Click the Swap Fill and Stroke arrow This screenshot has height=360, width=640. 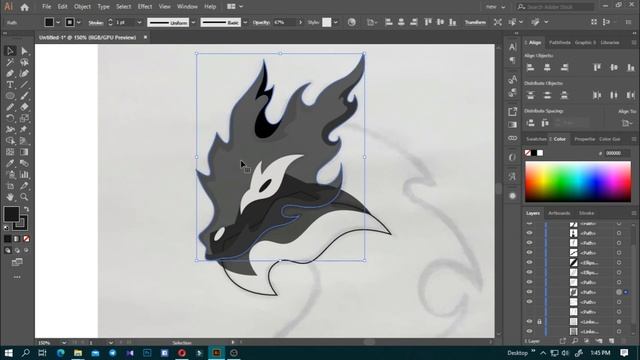(27, 209)
